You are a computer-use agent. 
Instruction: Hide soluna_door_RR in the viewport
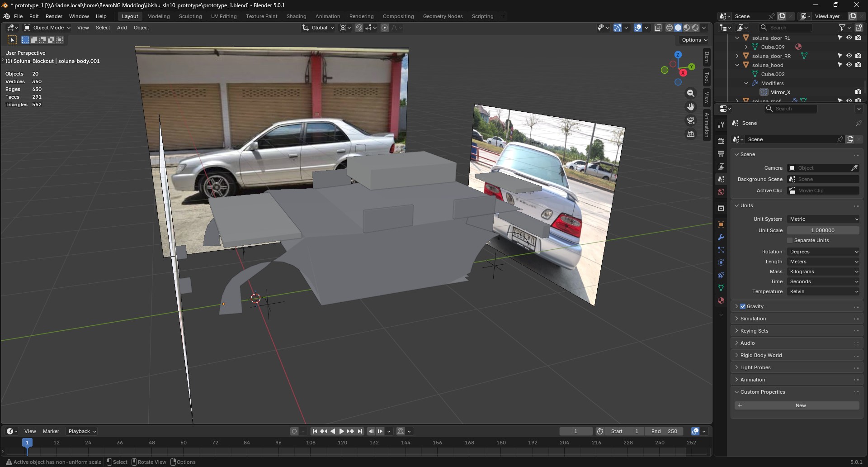click(x=849, y=56)
